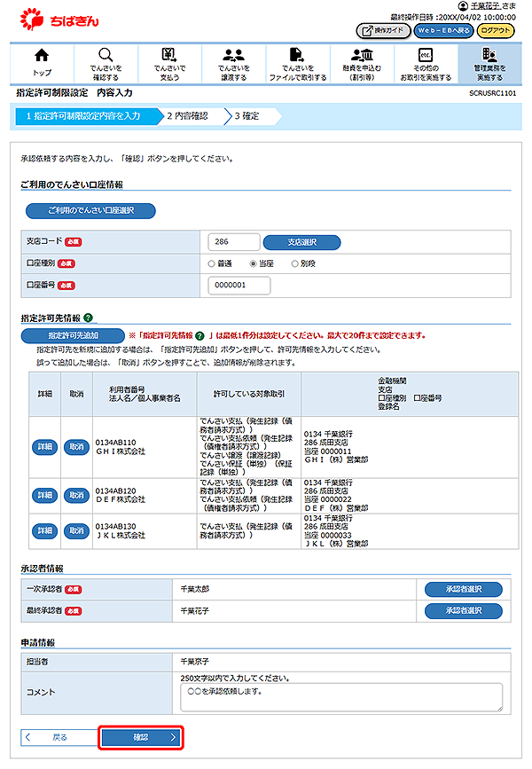
Task: Click the Chibagin logo
Action: pos(59,20)
